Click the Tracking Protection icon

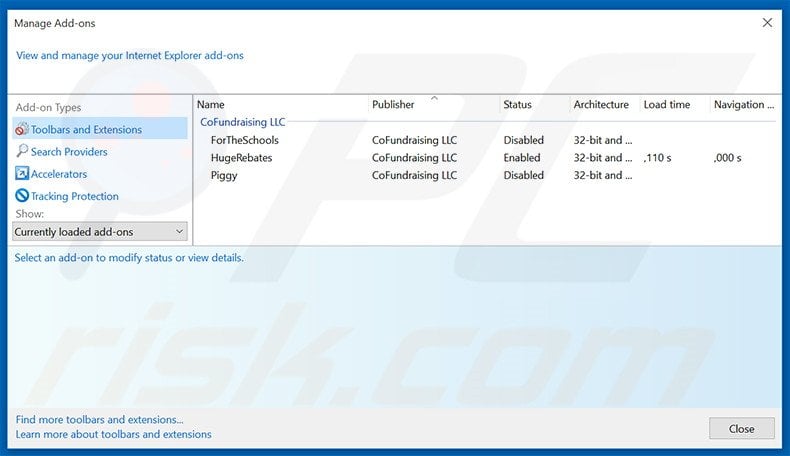22,196
